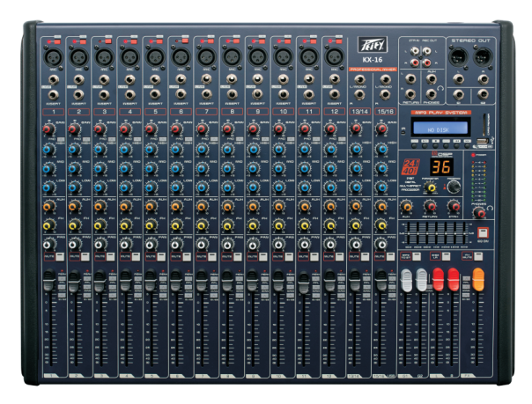Click the PHONES headphone jack

431,93
